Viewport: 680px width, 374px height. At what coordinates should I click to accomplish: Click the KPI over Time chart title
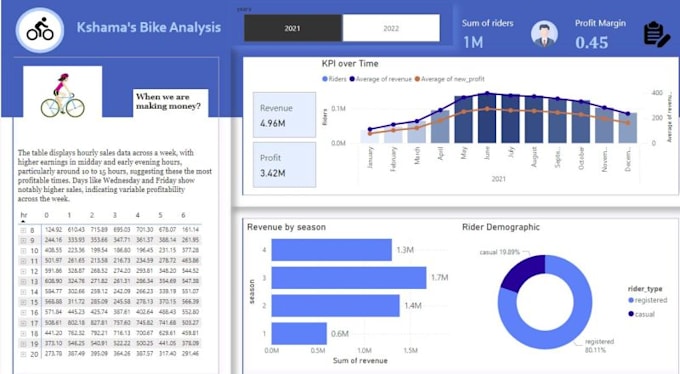[350, 64]
